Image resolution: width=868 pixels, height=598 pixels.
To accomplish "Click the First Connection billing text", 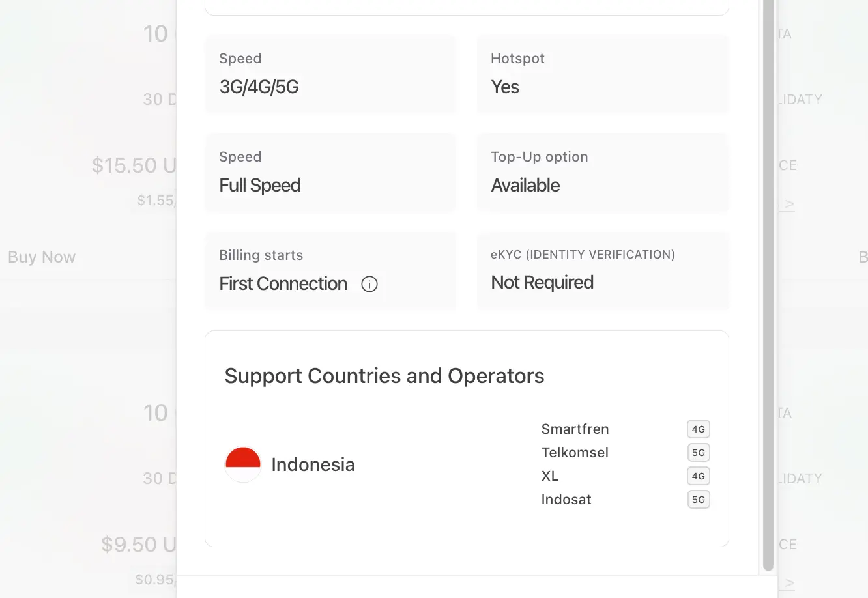I will (x=283, y=284).
